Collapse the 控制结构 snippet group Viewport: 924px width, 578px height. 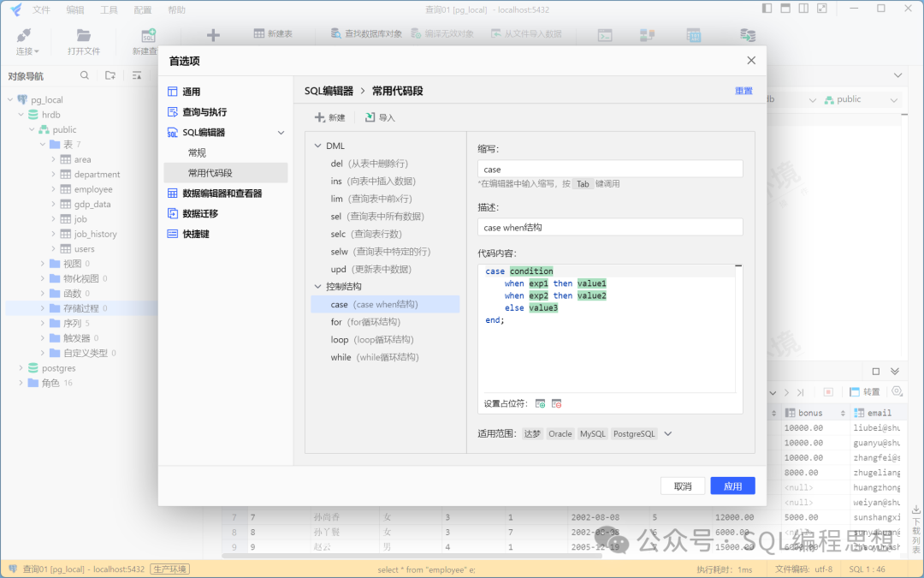coord(318,286)
